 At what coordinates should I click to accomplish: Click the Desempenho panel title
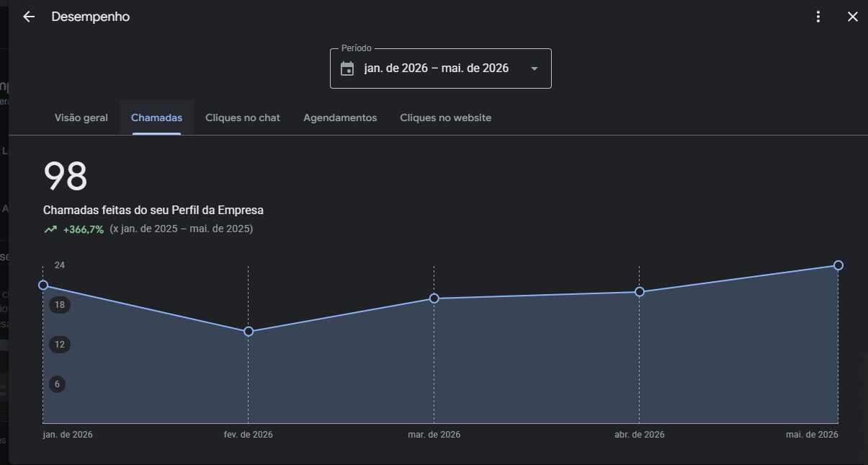point(91,17)
